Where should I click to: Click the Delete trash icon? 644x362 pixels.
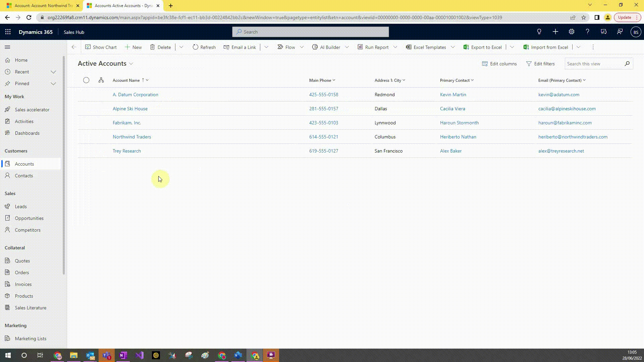[x=152, y=47]
